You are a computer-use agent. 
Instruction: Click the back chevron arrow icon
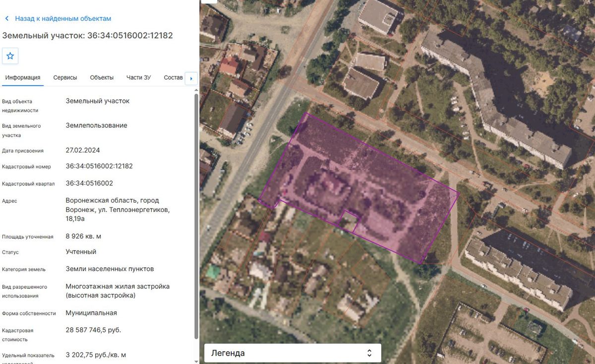[x=7, y=19]
